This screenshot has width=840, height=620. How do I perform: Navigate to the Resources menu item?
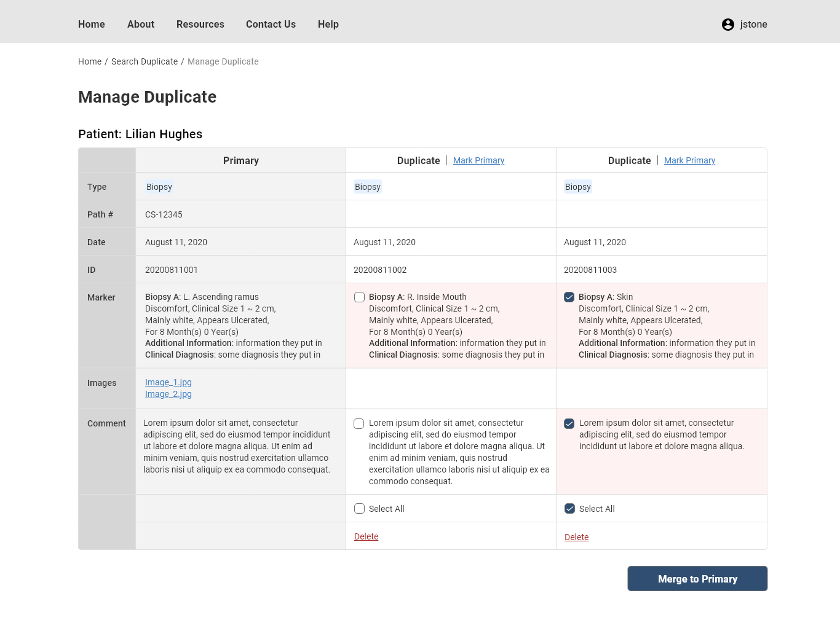200,24
